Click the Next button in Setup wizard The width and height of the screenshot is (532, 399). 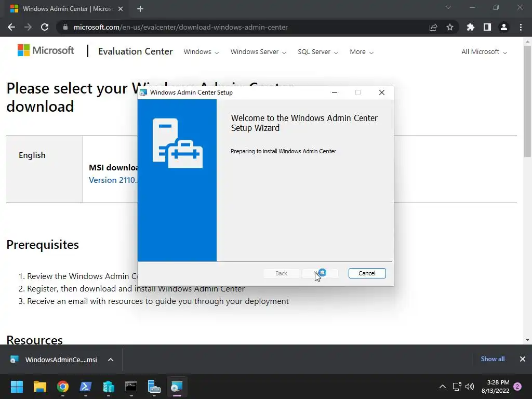tap(320, 273)
